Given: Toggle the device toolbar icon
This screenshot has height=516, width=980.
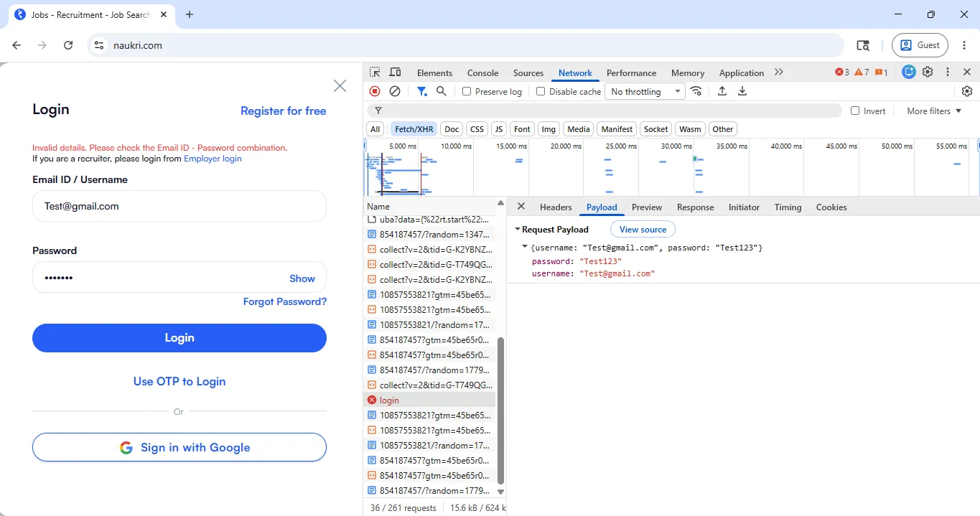Looking at the screenshot, I should click(x=395, y=72).
